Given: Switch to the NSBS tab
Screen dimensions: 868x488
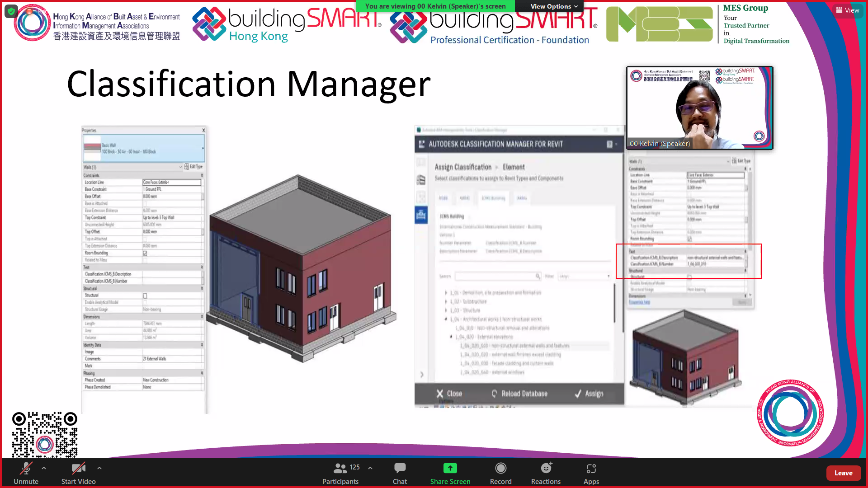Looking at the screenshot, I should [443, 198].
